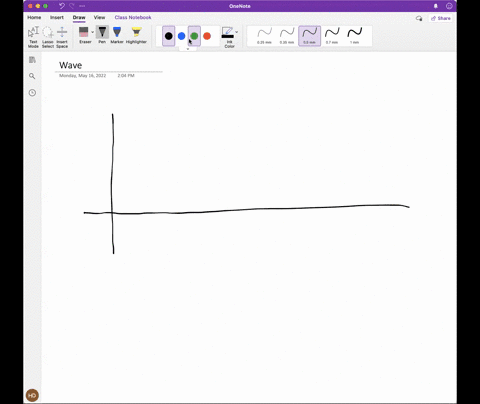This screenshot has width=480, height=404.
Task: Open the Class Notebook tab
Action: coord(133,17)
